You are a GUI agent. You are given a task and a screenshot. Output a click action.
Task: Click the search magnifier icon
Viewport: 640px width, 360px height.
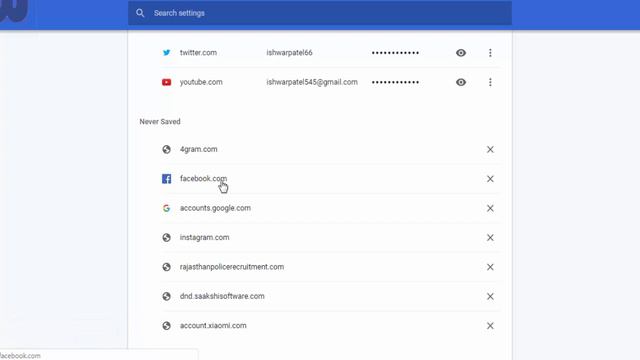pyautogui.click(x=140, y=13)
